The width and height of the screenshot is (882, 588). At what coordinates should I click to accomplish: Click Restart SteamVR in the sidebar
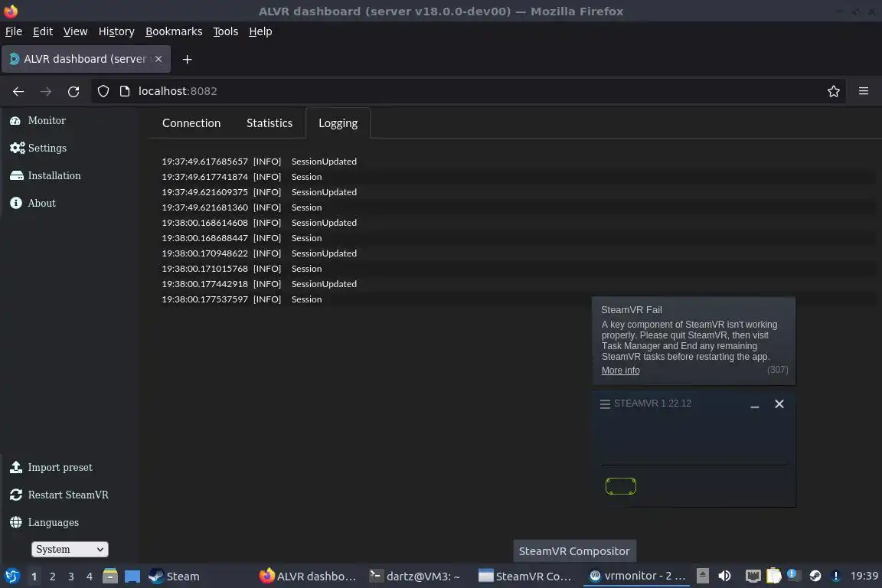tap(59, 495)
